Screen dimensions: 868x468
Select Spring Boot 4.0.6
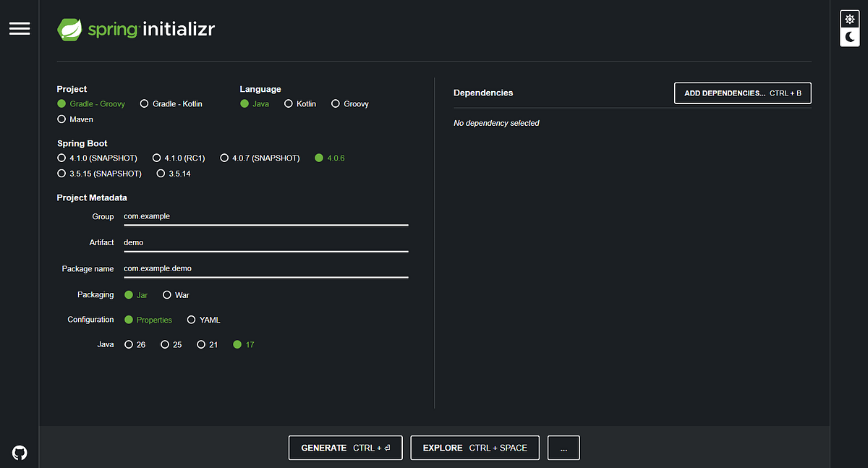pos(330,158)
